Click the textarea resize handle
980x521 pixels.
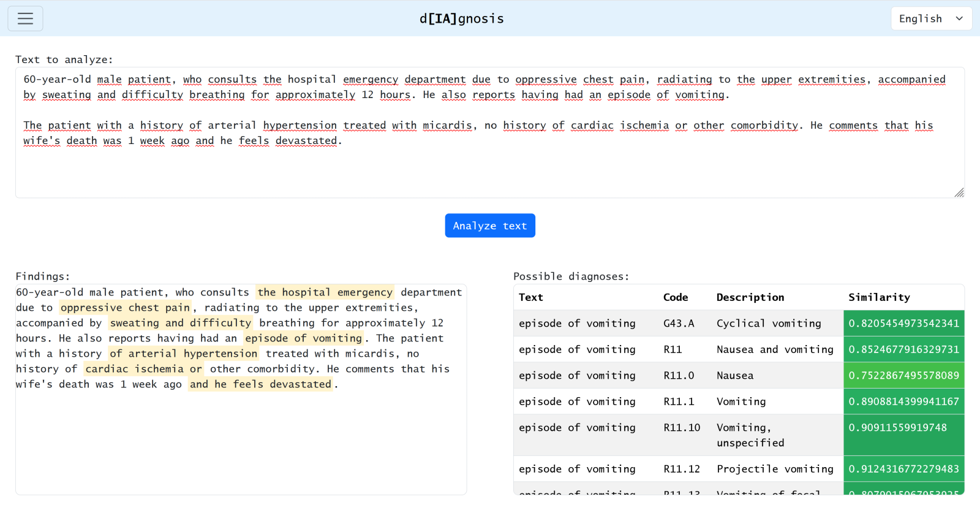click(959, 192)
